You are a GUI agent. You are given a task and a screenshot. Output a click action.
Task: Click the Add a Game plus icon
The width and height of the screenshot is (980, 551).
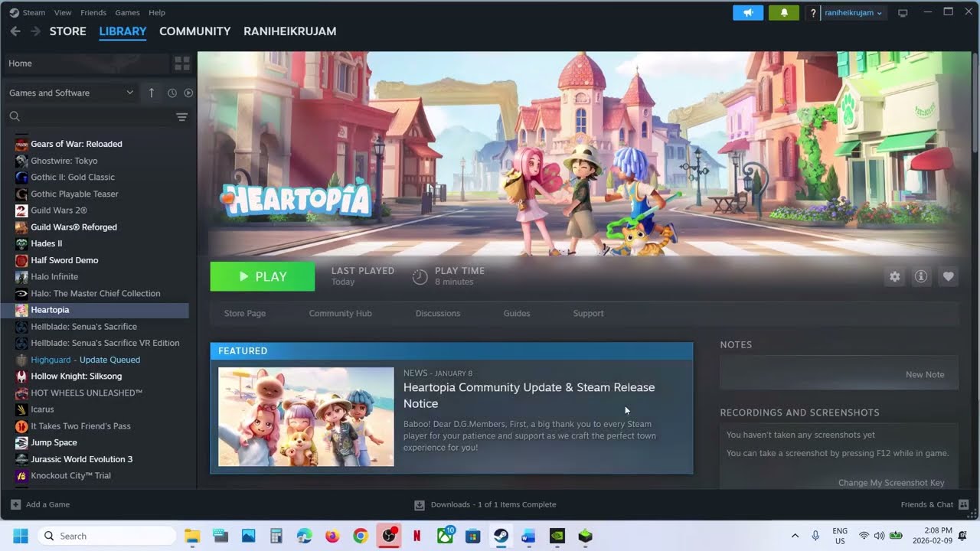point(15,504)
